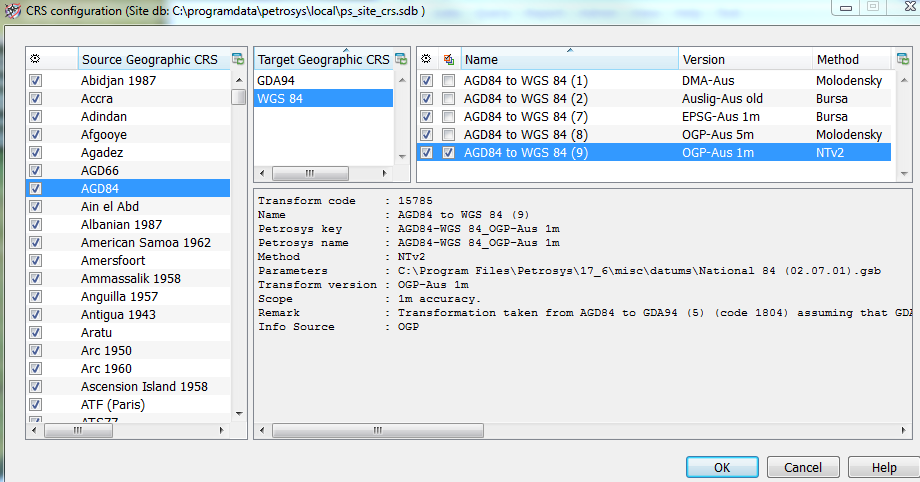Click the default-transform icon column header
Image resolution: width=920 pixels, height=482 pixels.
click(448, 59)
